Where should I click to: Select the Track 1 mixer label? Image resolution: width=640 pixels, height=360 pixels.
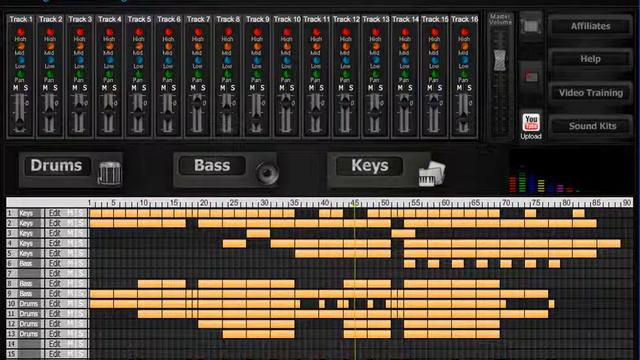click(x=20, y=19)
